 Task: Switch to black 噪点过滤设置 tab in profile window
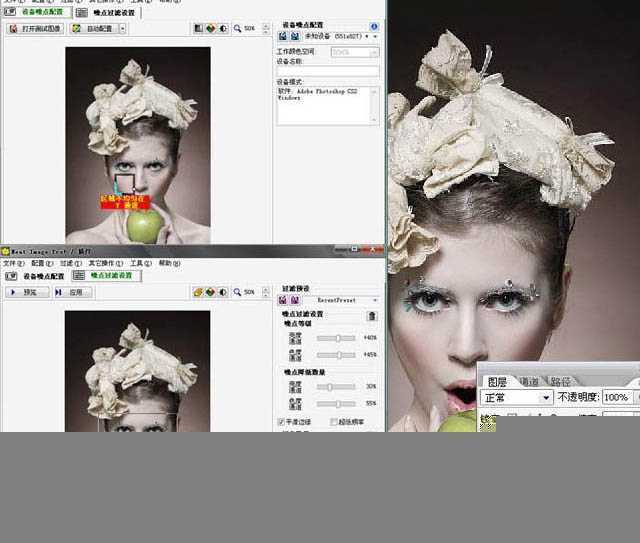114,13
